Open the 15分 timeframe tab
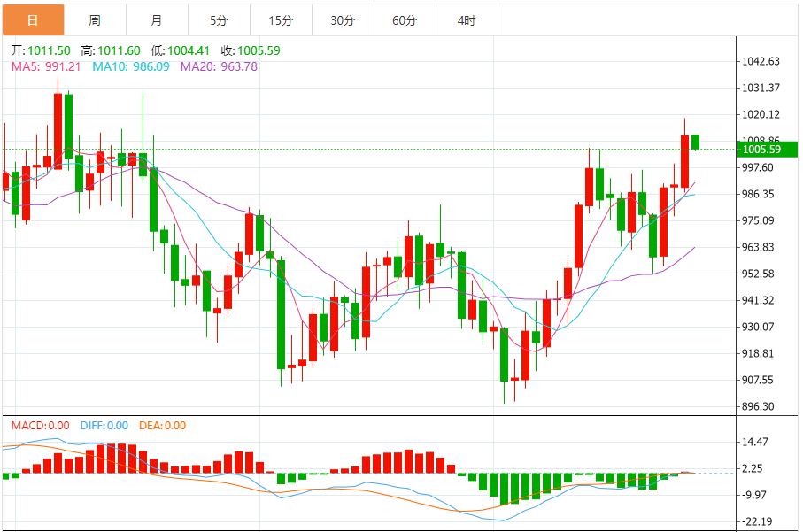 click(x=281, y=20)
